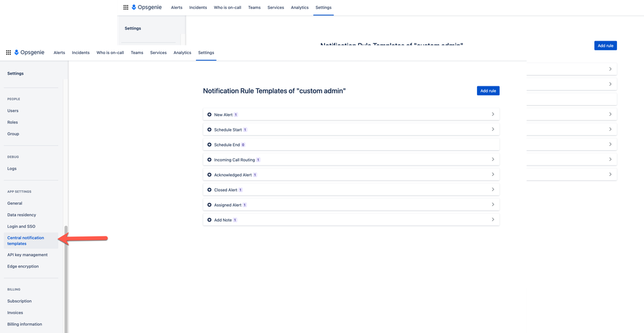Open Analytics tab in the front window
The height and width of the screenshot is (333, 644).
[182, 53]
